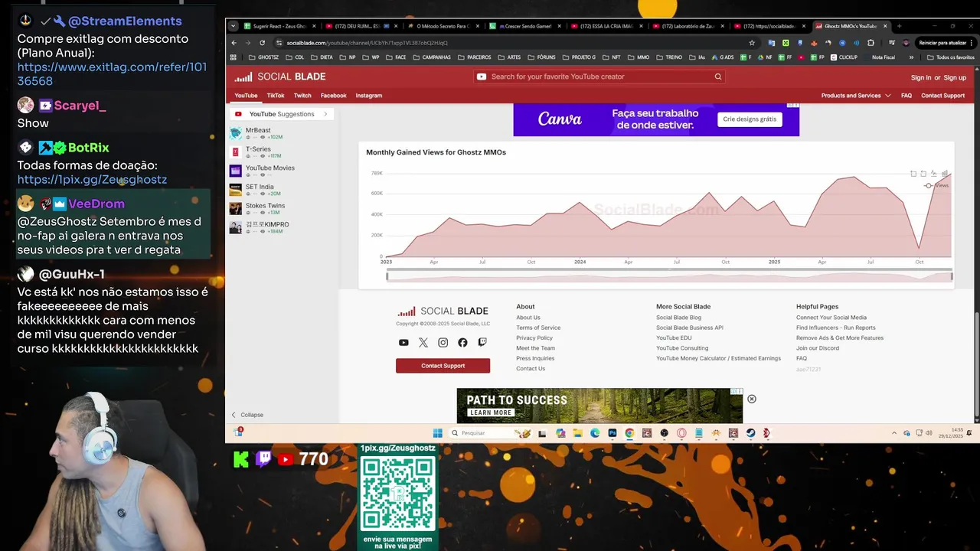Viewport: 980px width, 551px height.
Task: Open the 1pix.gg/Zeusghostz chat link
Action: click(92, 180)
